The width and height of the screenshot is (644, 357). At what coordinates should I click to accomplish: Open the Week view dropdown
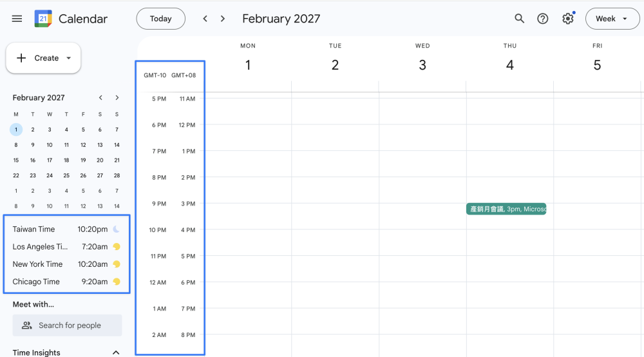[x=612, y=19]
